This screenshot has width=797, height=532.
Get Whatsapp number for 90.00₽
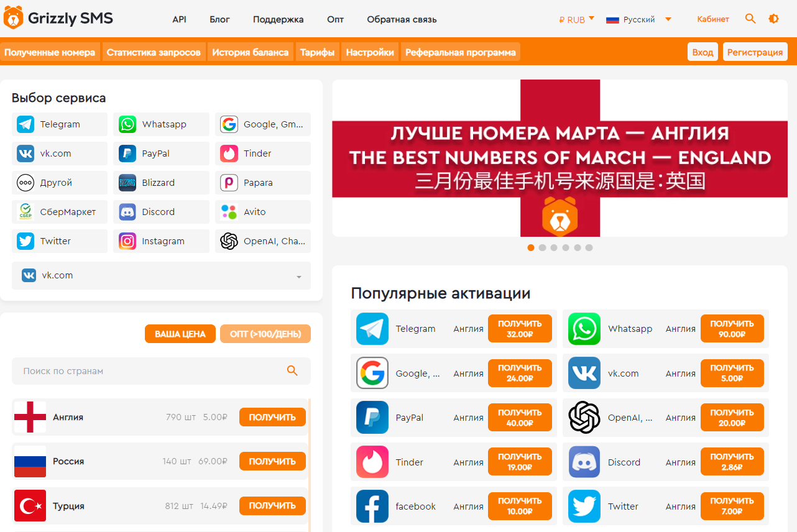coord(732,329)
